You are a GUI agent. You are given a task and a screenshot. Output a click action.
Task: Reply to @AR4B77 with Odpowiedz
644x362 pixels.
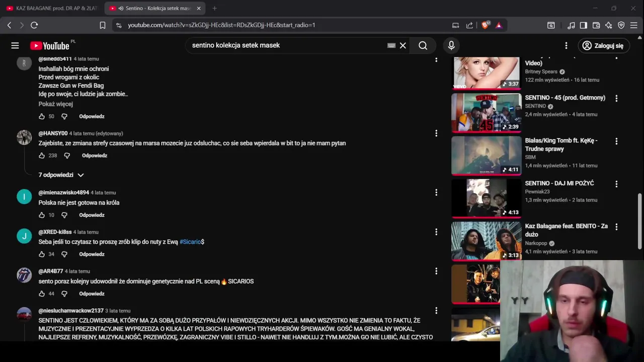(x=92, y=294)
